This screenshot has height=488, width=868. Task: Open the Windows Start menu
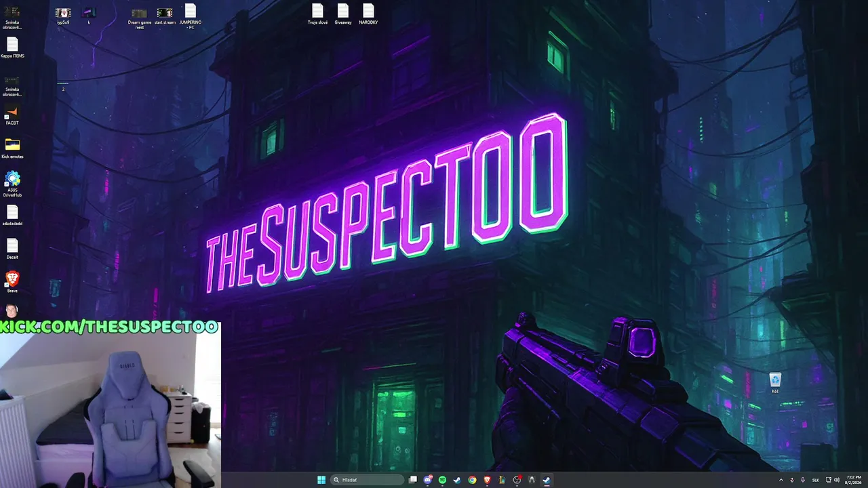tap(321, 480)
